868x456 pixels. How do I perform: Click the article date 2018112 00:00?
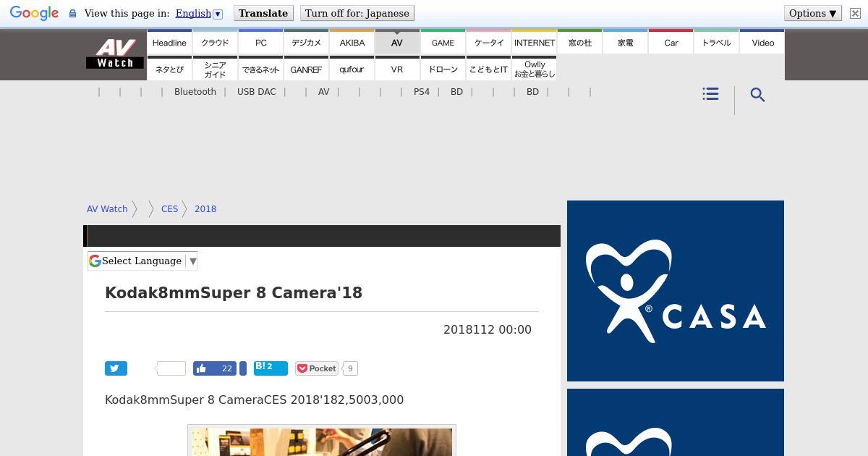[488, 329]
